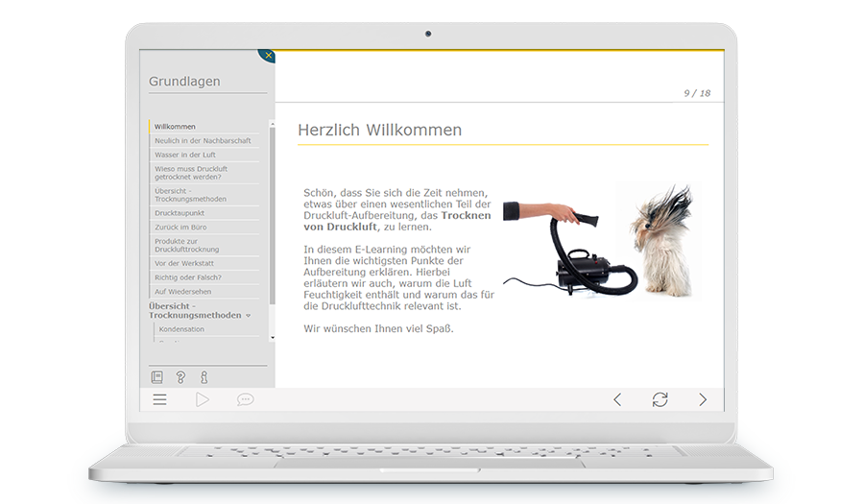Open Neulich in der Nachbarschaft
Viewport: 864px width, 504px height.
204,141
